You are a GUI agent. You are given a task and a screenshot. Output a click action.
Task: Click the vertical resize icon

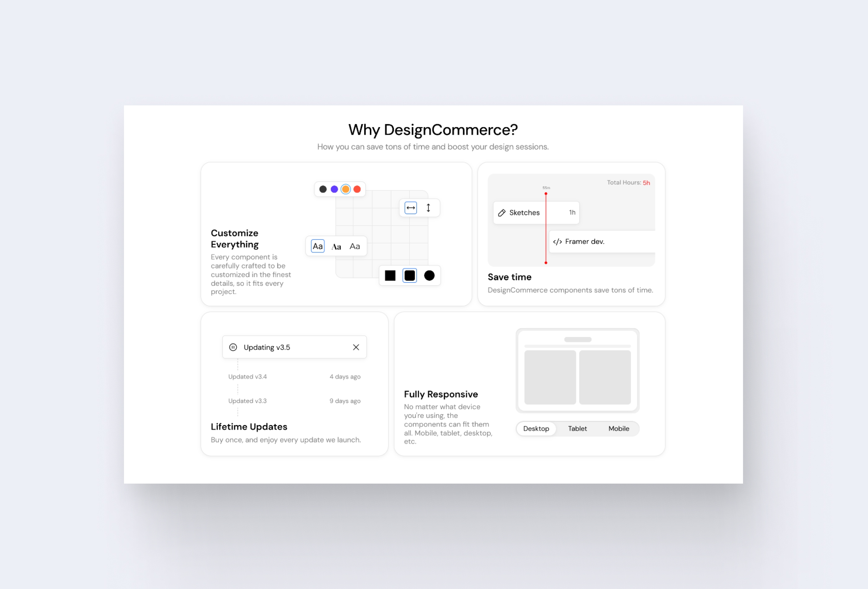point(428,208)
